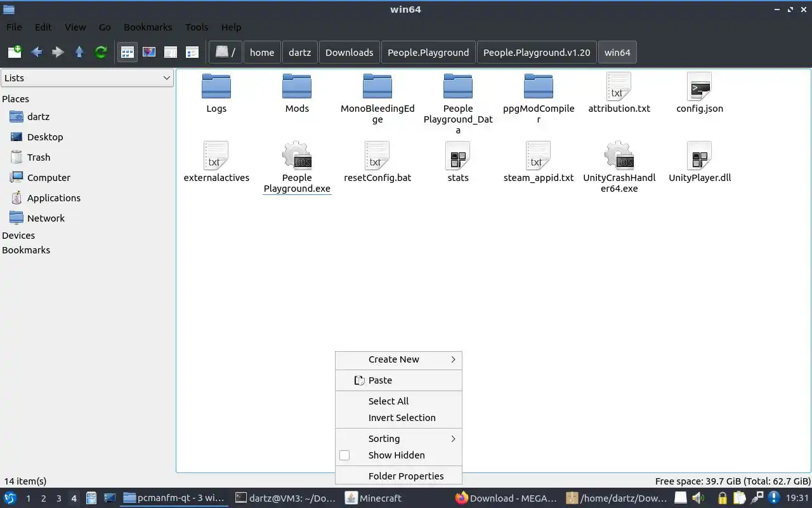Select UnityCrashHandler64.exe
This screenshot has height=508, width=812.
[x=619, y=167]
